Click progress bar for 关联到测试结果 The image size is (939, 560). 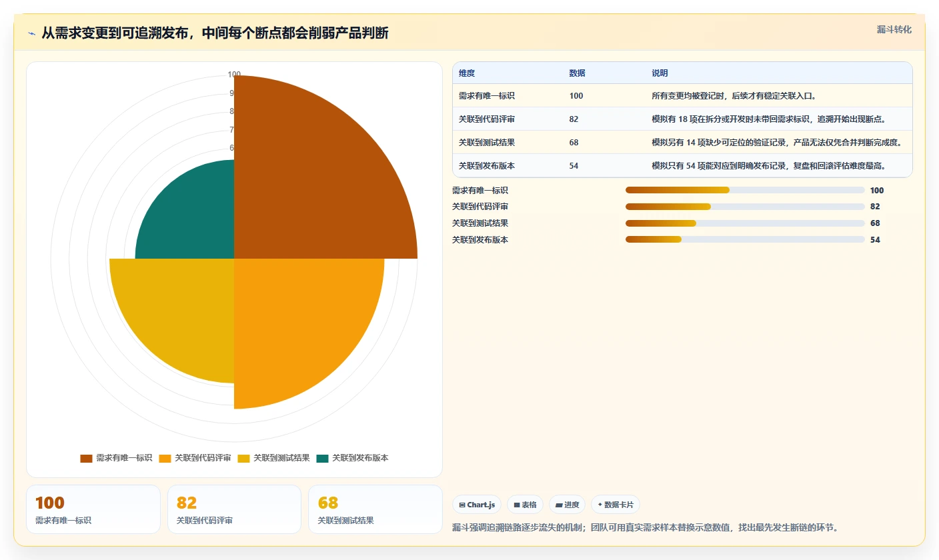745,223
